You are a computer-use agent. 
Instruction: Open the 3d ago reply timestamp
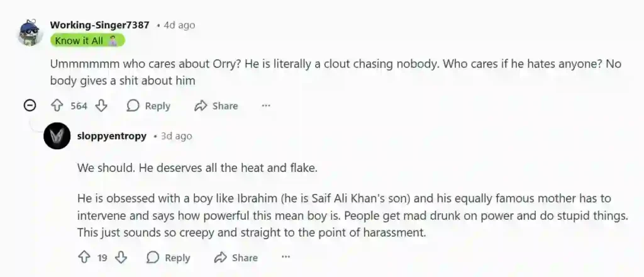click(x=176, y=136)
